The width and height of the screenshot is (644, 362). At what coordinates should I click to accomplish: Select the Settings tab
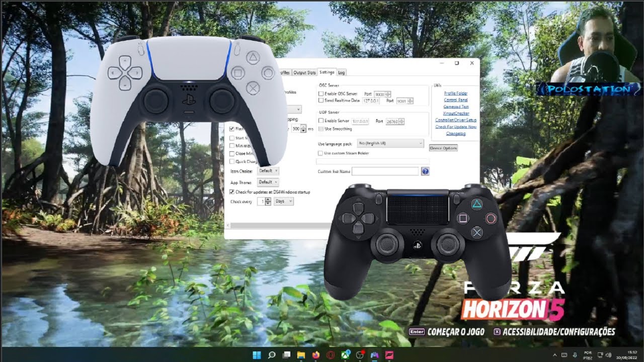(x=327, y=72)
